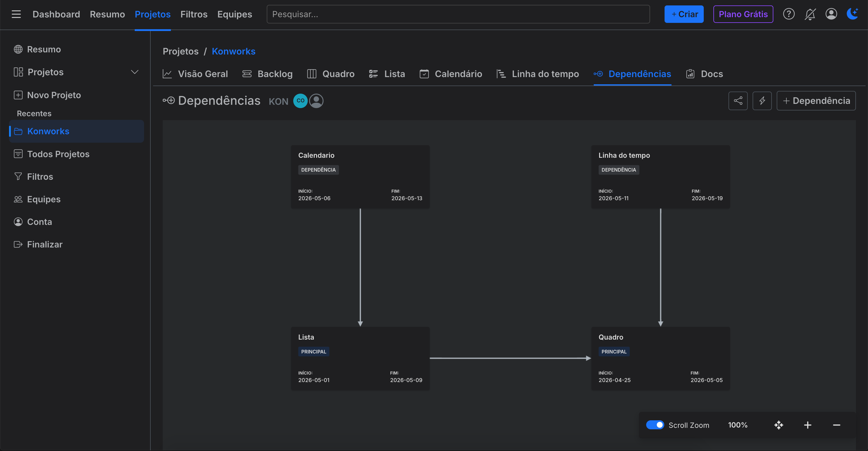Viewport: 868px width, 451px height.
Task: Select the Calendario dependency card
Action: 360,177
